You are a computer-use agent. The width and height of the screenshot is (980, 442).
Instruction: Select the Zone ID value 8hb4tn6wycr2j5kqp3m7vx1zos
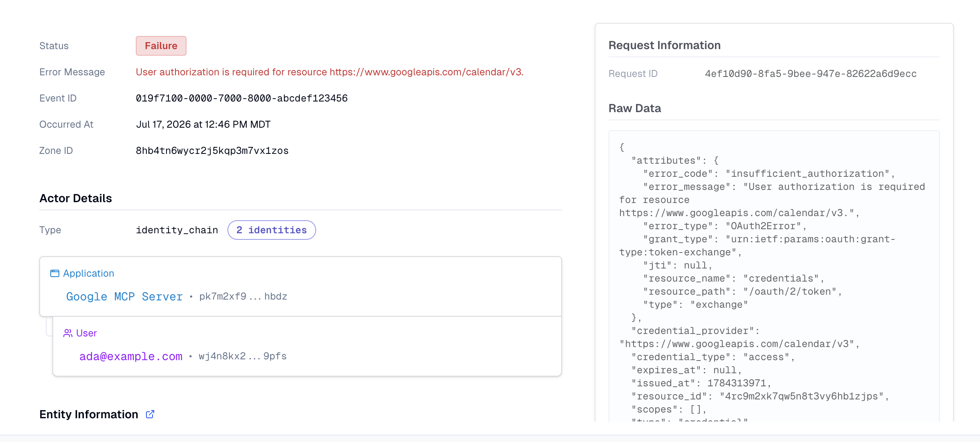(x=212, y=151)
